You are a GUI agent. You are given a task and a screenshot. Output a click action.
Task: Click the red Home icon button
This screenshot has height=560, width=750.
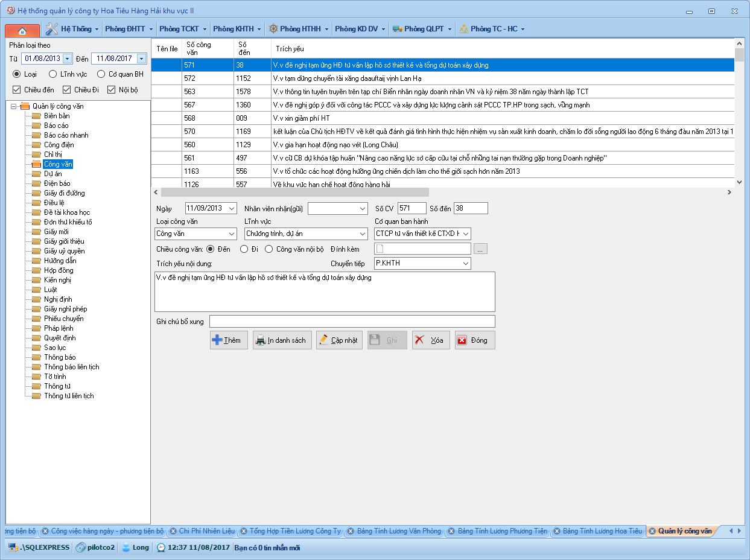22,30
